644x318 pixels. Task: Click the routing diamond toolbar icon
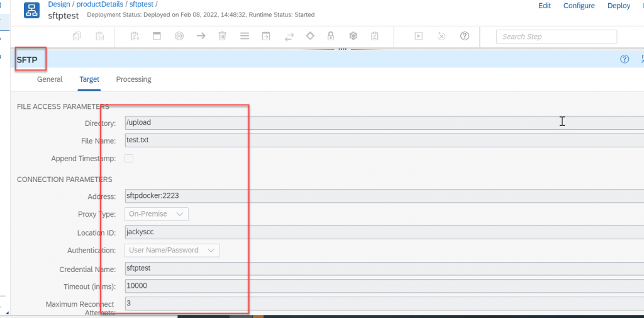(x=310, y=36)
